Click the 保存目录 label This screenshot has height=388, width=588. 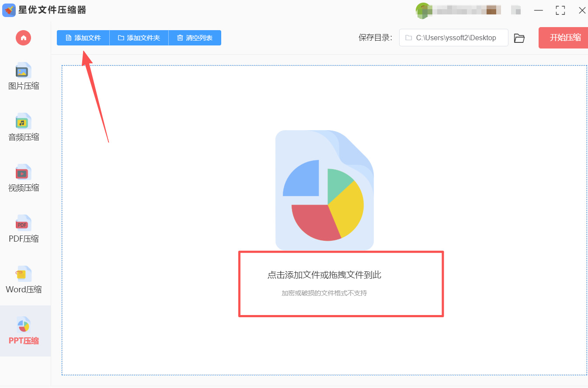coord(375,38)
